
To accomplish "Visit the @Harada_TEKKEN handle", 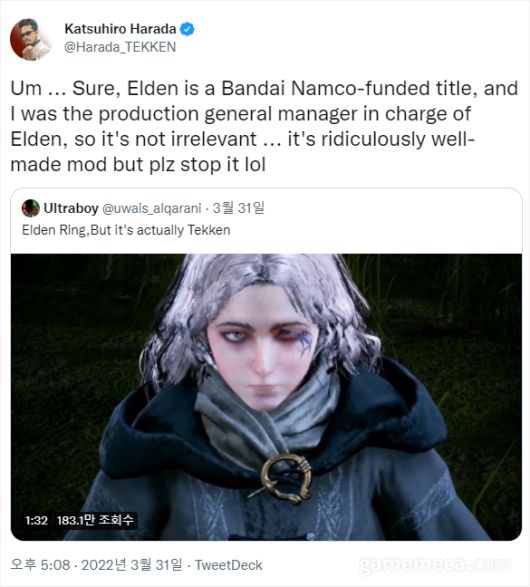I will [x=120, y=47].
